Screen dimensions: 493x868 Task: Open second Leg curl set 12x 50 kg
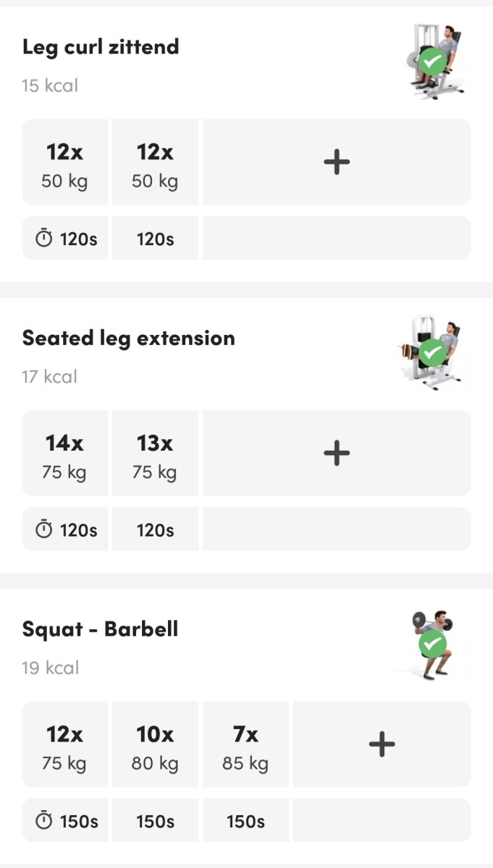(x=155, y=163)
